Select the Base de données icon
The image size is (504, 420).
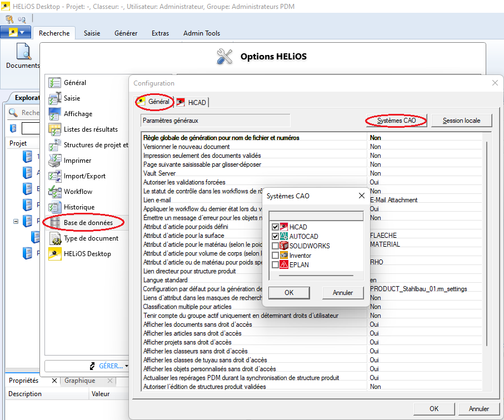[54, 223]
